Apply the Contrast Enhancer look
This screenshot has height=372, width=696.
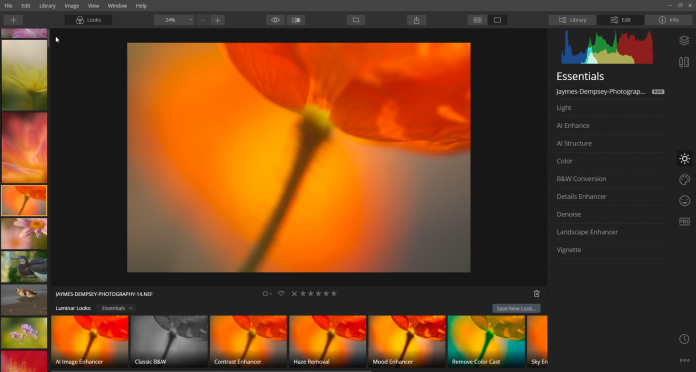[x=248, y=341]
